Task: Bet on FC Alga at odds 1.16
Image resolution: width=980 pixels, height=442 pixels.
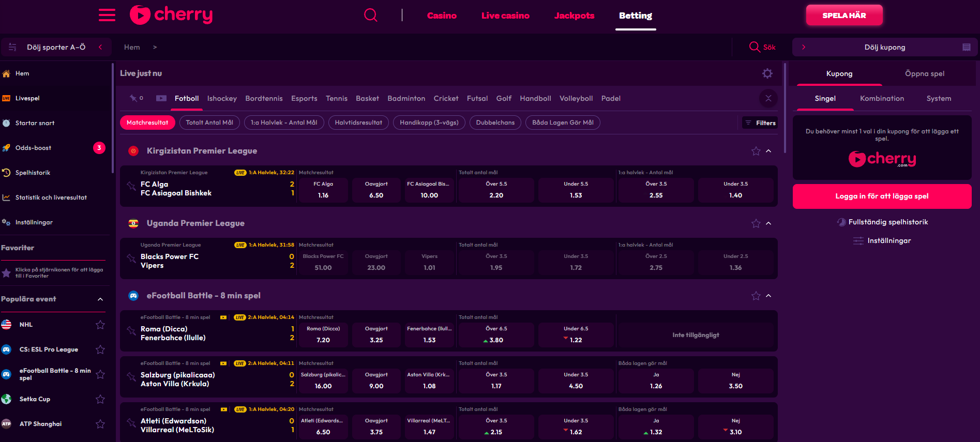Action: (x=323, y=190)
